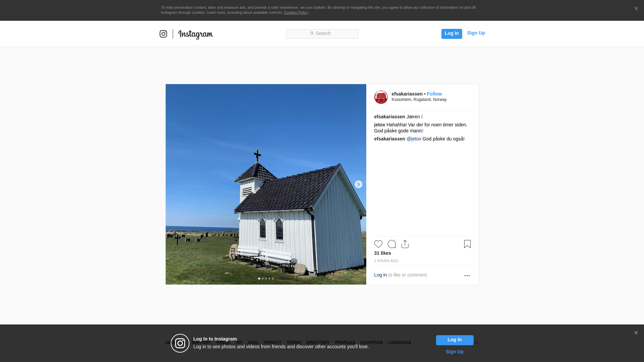The image size is (644, 362).
Task: Open efsakariassen username in post header
Action: point(407,94)
